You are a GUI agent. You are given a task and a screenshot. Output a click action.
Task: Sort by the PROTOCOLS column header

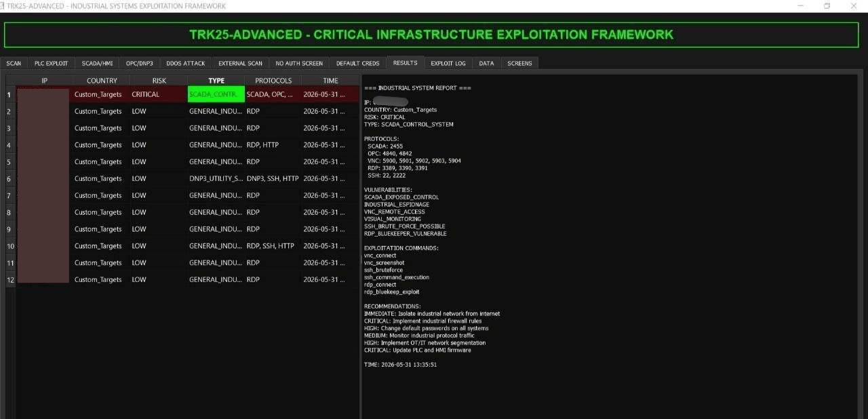(x=273, y=81)
